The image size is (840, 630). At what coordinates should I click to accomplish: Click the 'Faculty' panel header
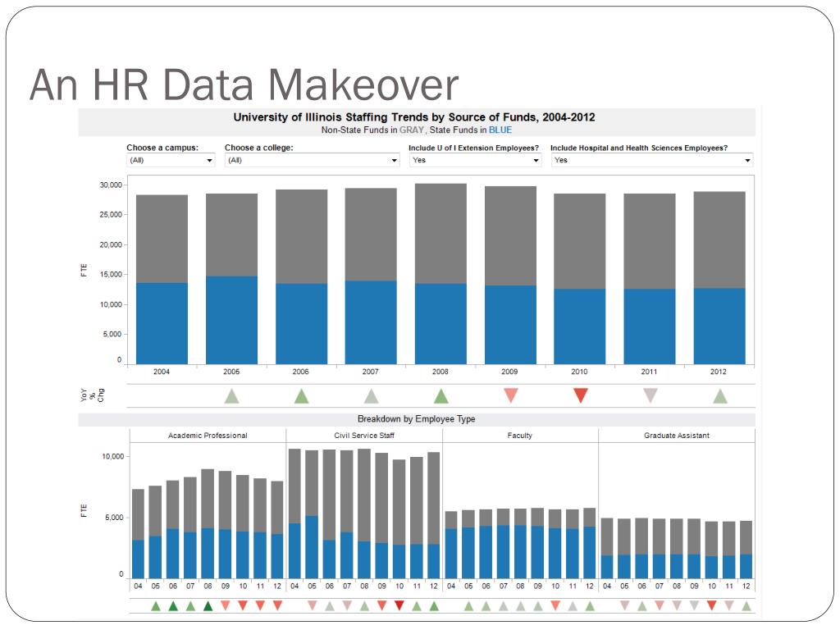519,436
